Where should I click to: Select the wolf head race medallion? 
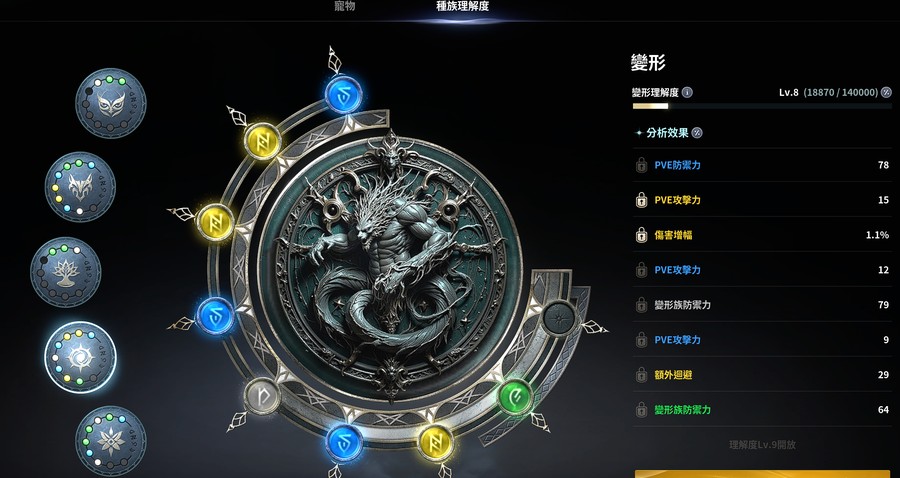[x=80, y=186]
